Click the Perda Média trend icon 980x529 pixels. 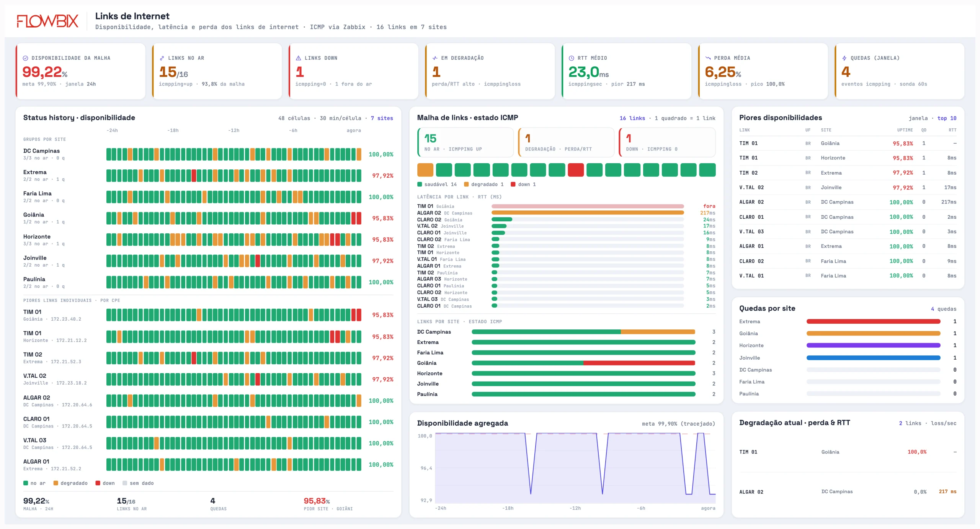708,58
